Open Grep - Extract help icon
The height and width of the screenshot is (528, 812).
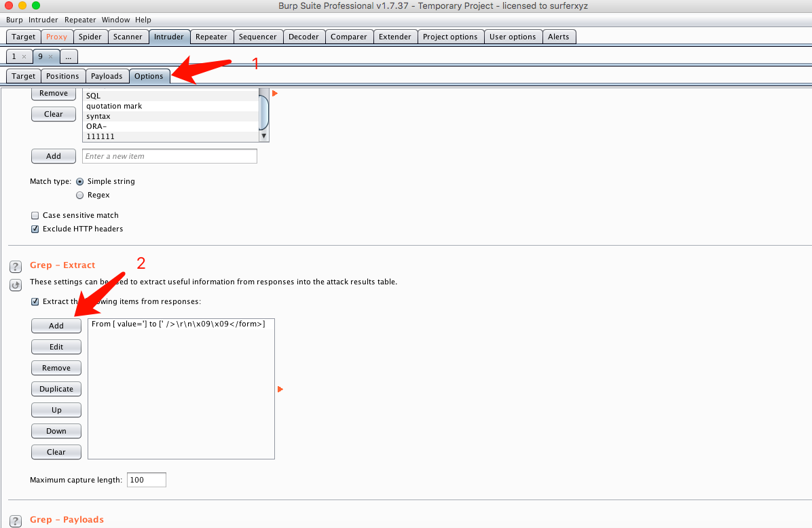(16, 267)
